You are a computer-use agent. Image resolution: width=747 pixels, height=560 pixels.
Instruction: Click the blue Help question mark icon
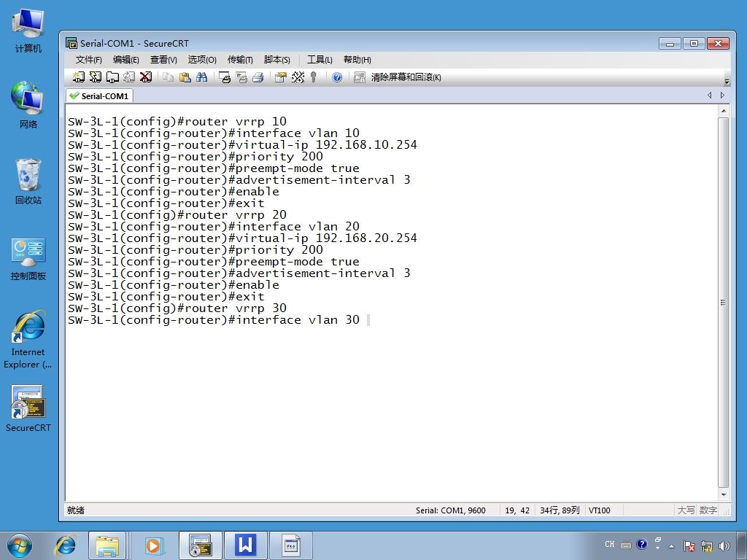tap(337, 77)
